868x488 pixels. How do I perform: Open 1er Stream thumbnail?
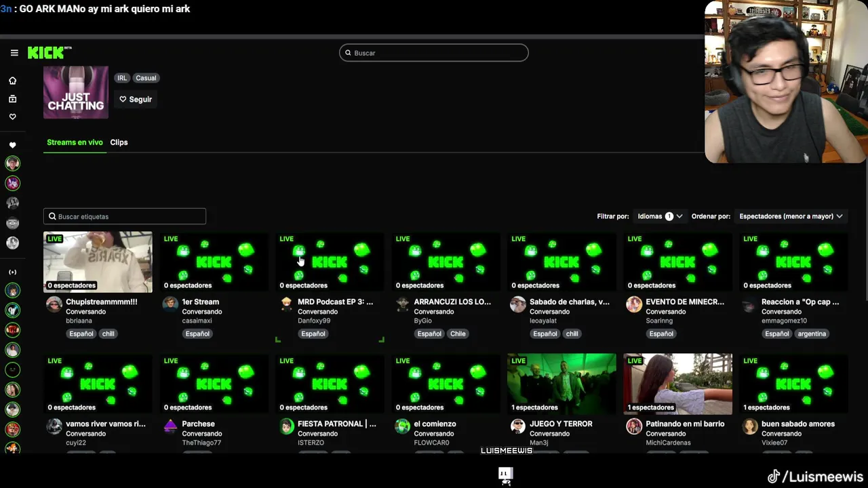214,262
